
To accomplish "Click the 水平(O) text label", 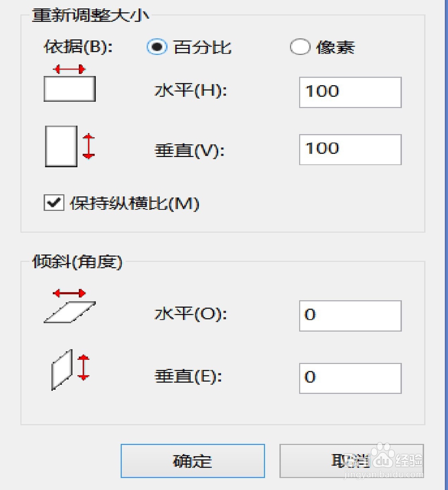I will 191,315.
